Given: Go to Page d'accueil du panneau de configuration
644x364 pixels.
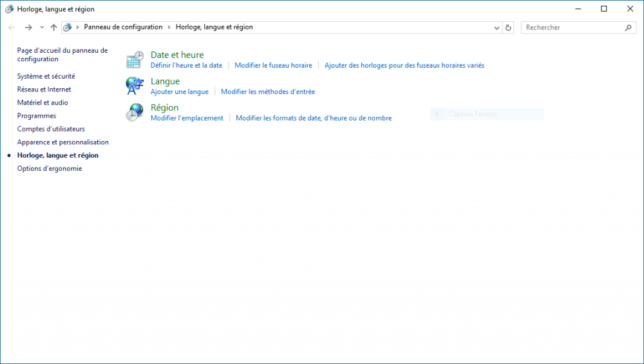Looking at the screenshot, I should point(62,55).
